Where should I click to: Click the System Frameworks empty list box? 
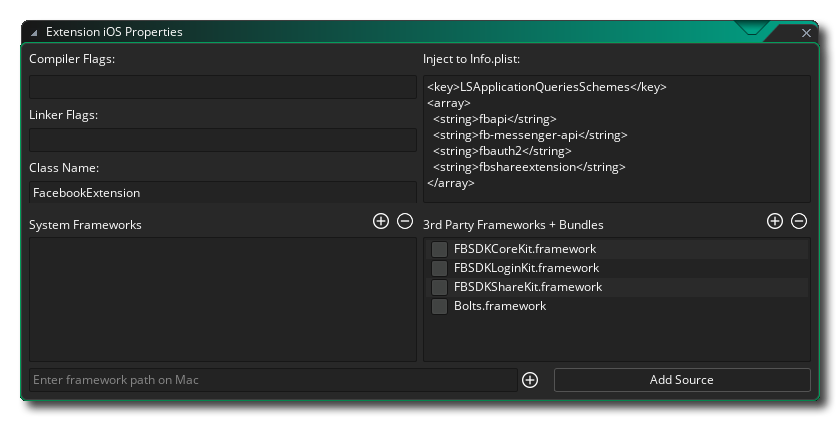[x=223, y=299]
